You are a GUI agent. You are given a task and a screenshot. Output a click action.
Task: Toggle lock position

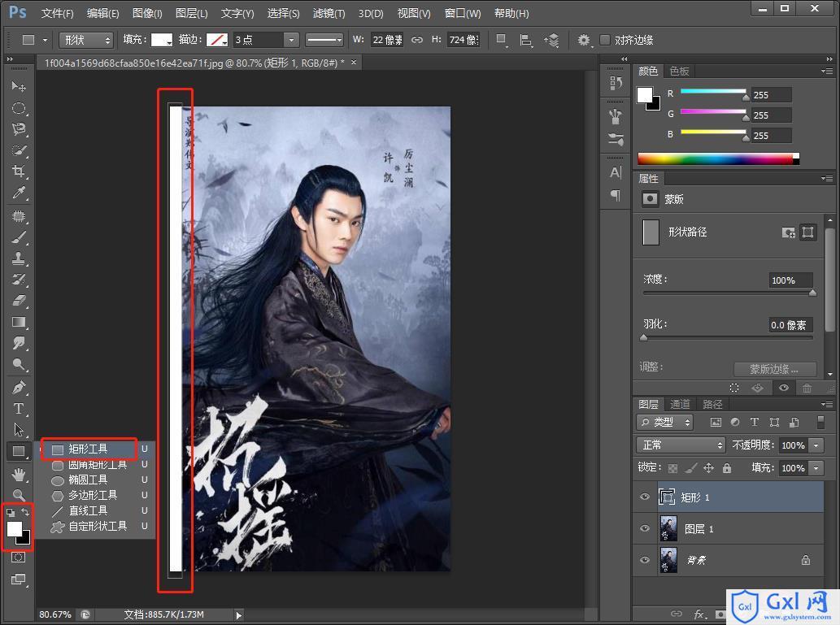[709, 469]
